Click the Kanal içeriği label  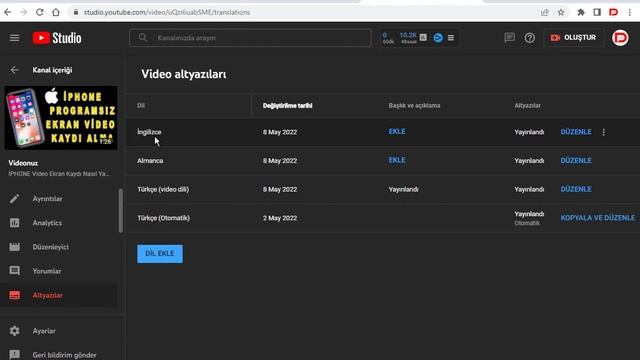pyautogui.click(x=52, y=70)
